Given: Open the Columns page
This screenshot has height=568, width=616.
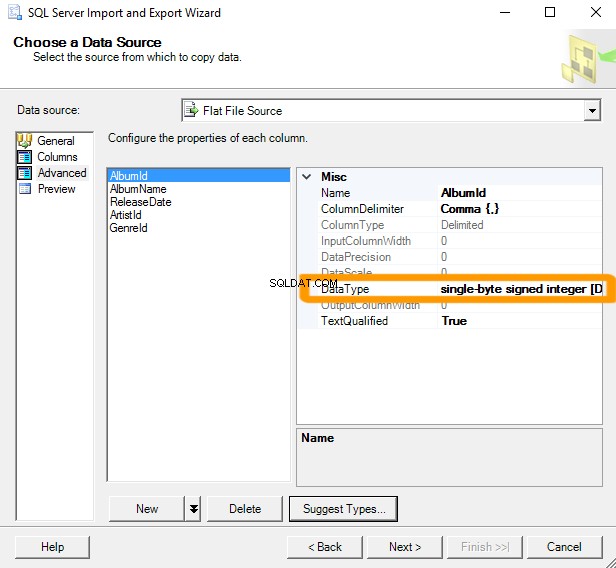Looking at the screenshot, I should click(57, 157).
